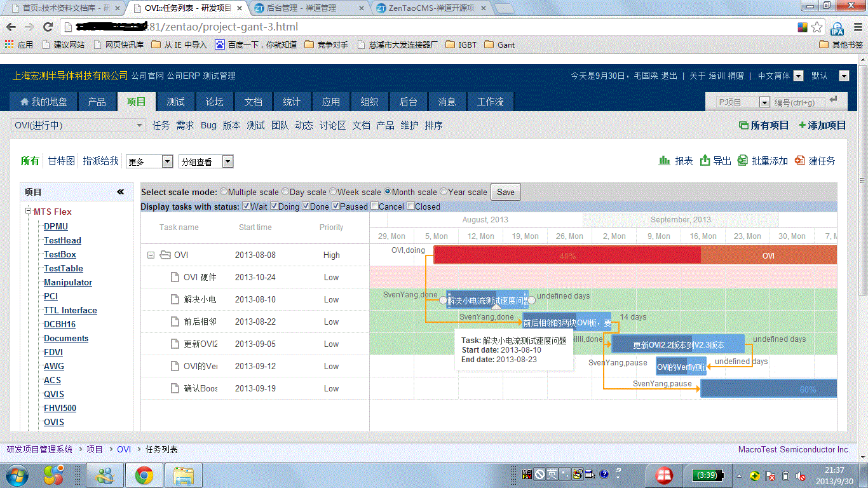Open the 工作流 main tab
Screen dimensions: 868x488
coord(491,102)
